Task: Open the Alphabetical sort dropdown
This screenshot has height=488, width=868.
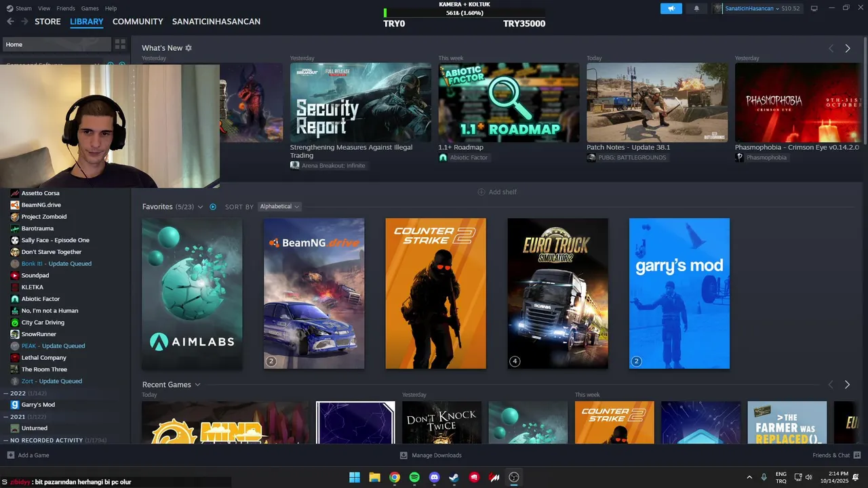Action: click(279, 207)
